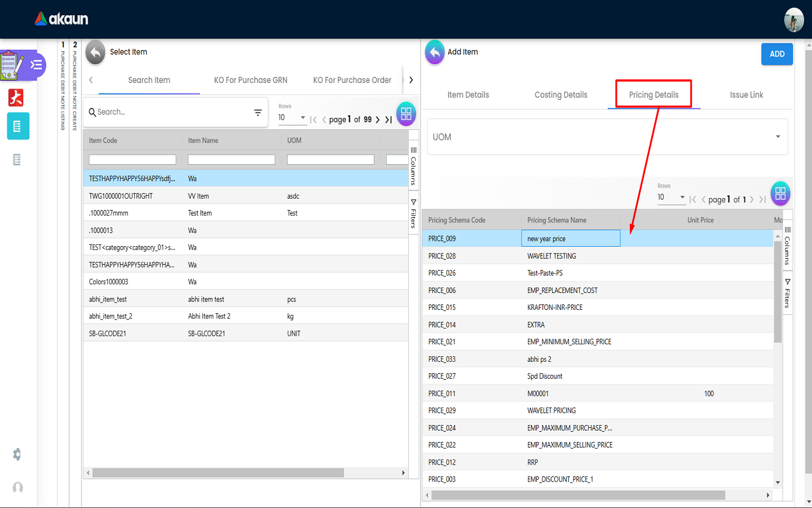Open the grid view icon in Select Item panel
812x508 pixels.
point(406,113)
